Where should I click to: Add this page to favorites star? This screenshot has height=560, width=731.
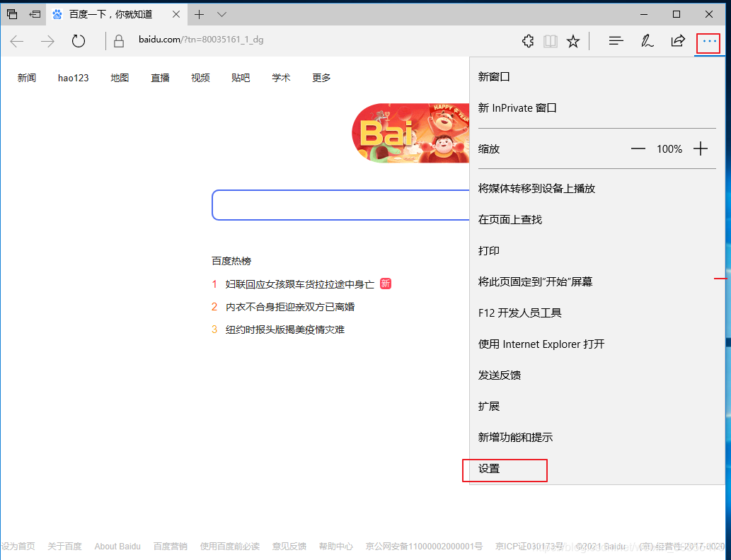[573, 41]
